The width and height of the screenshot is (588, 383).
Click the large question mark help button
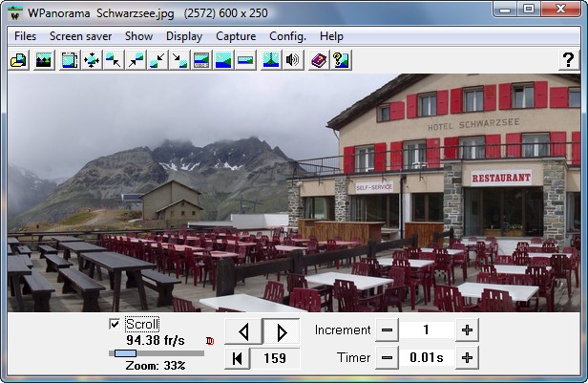(568, 59)
